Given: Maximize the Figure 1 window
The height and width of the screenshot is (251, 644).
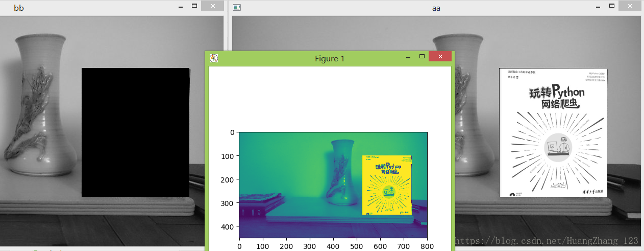Looking at the screenshot, I should (422, 56).
